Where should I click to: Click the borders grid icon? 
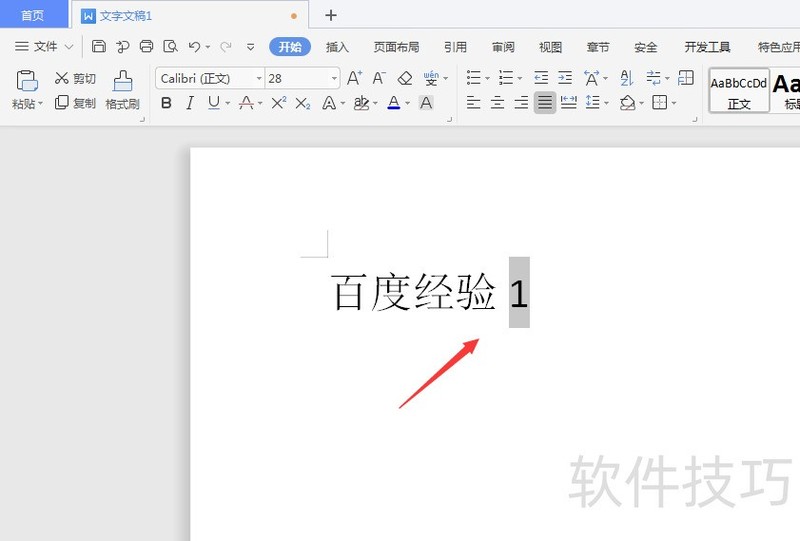click(660, 103)
